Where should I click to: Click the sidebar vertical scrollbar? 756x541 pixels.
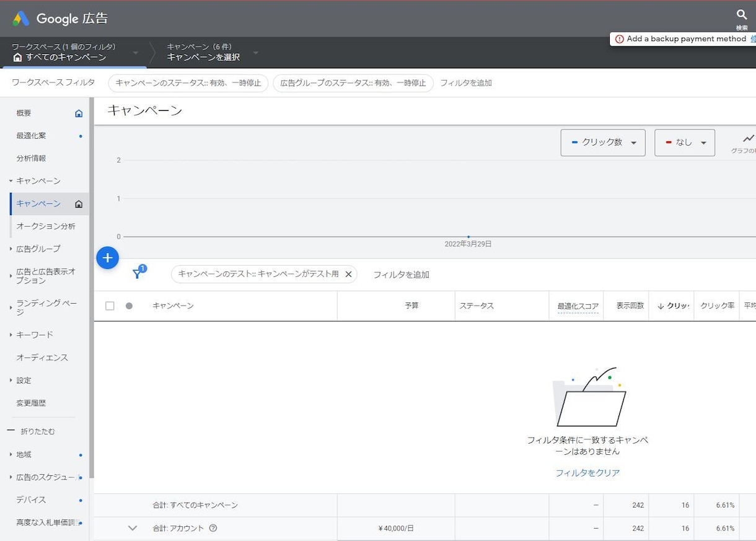92,288
